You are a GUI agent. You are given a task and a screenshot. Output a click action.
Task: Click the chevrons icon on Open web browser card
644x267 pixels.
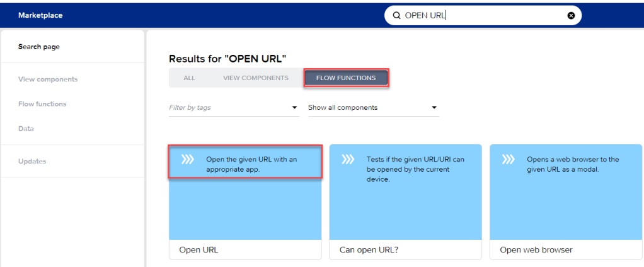coord(509,160)
